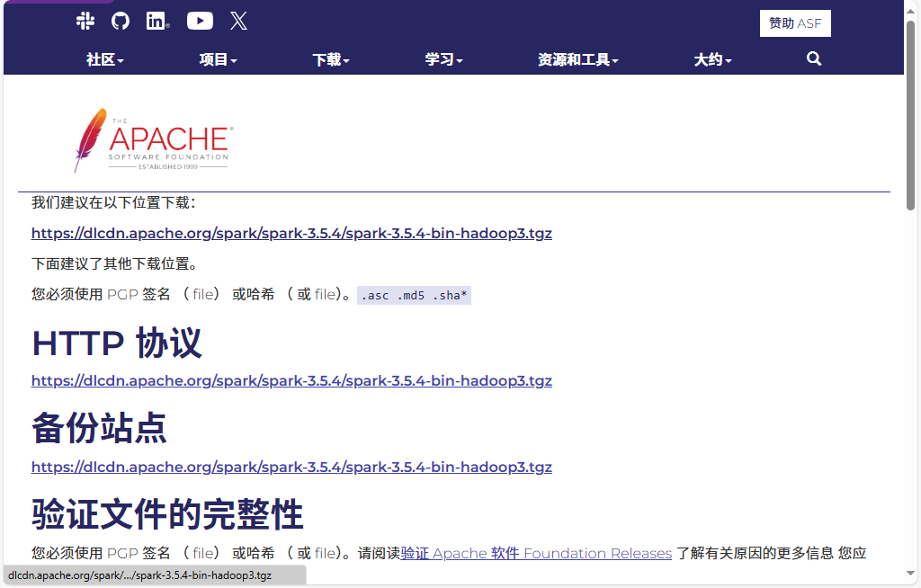Viewport: 921px width, 588px height.
Task: Click the 备份站点 heading
Action: click(x=99, y=428)
